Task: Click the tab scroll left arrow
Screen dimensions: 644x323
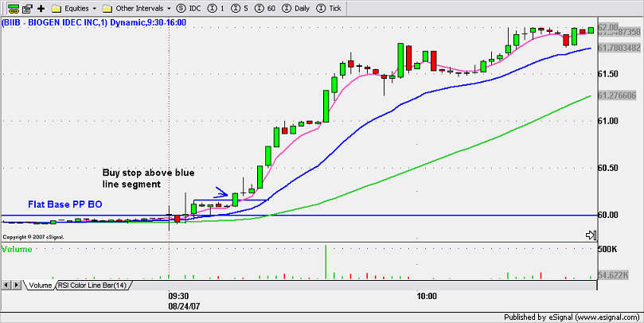Action: point(6,285)
